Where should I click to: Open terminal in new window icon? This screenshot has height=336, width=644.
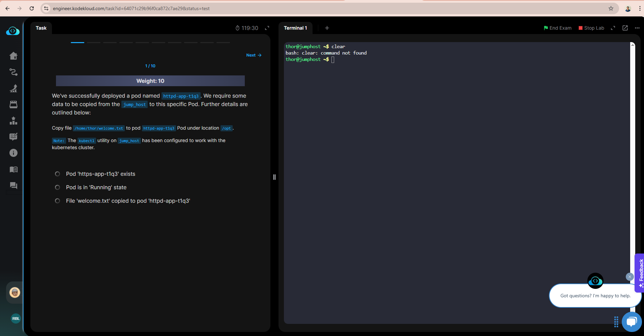(x=625, y=28)
